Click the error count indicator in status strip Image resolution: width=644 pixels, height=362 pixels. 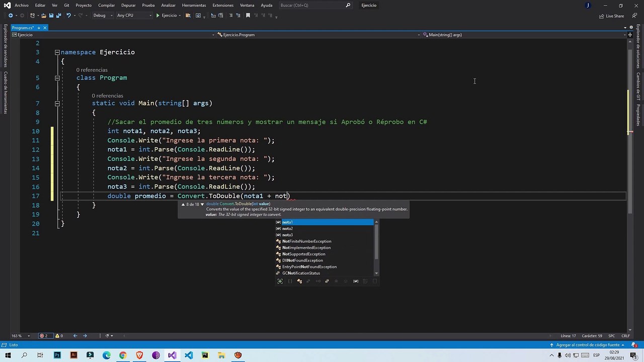pos(44,336)
